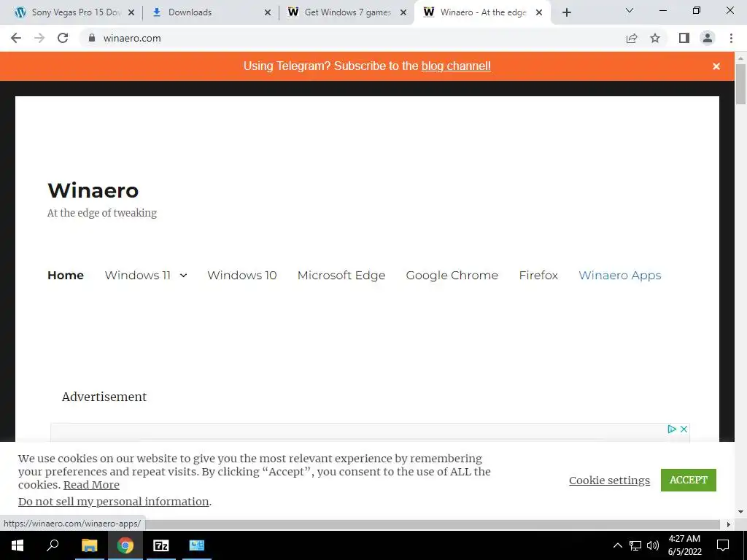Open the Windows 10 menu item
The width and height of the screenshot is (747, 560).
click(x=242, y=275)
